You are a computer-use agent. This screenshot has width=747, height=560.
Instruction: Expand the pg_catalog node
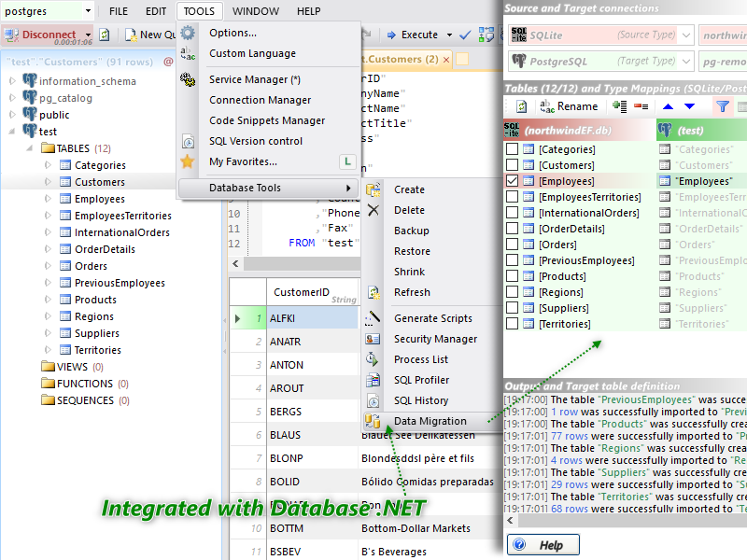[12, 98]
